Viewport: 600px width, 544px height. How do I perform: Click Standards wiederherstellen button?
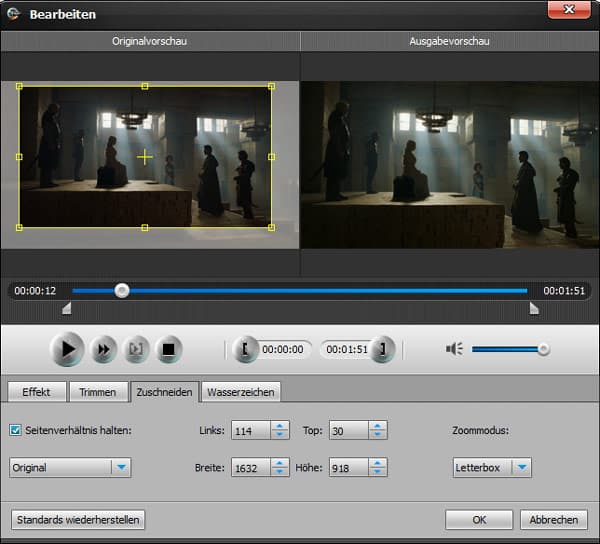click(x=78, y=520)
